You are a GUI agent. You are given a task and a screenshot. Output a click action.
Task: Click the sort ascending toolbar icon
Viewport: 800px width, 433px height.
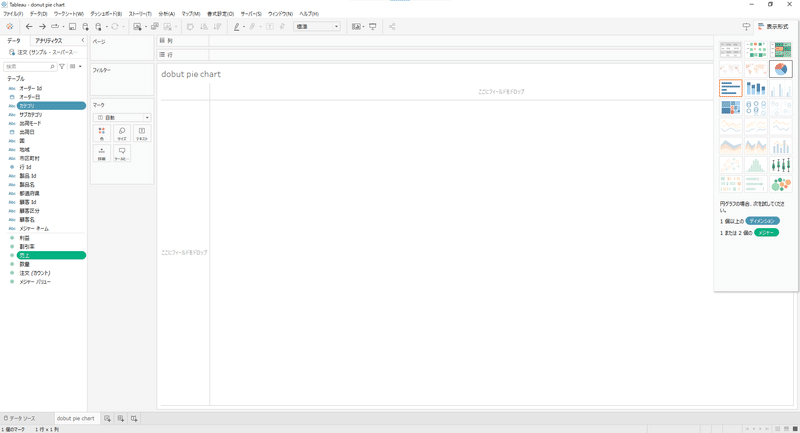tap(204, 27)
